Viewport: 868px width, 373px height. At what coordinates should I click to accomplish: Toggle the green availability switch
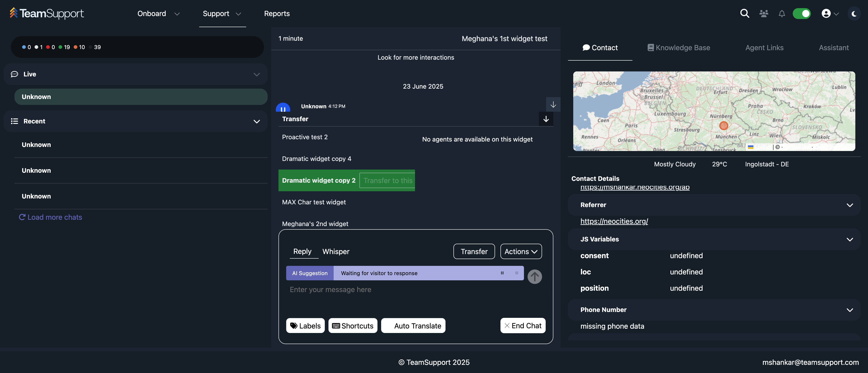pyautogui.click(x=802, y=14)
